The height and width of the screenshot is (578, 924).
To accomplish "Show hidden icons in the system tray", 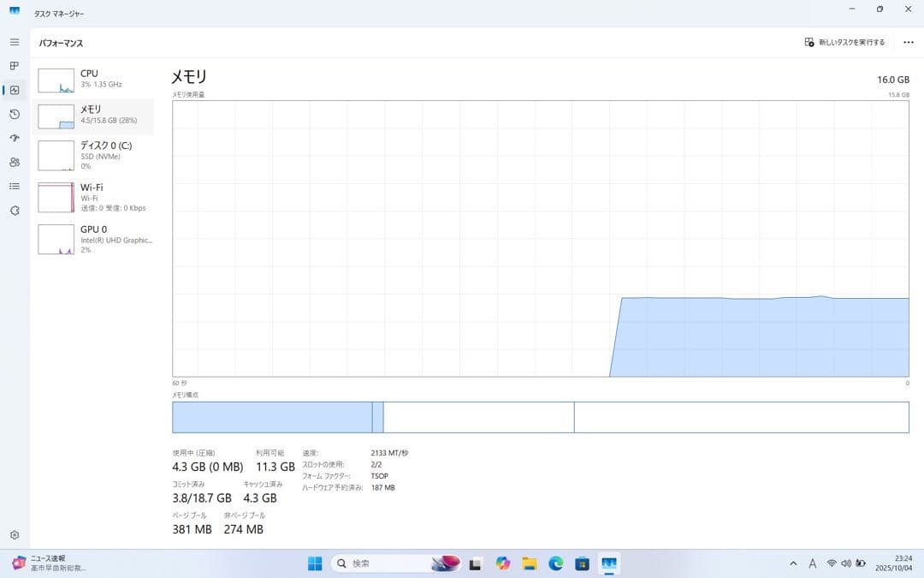I will [x=792, y=563].
